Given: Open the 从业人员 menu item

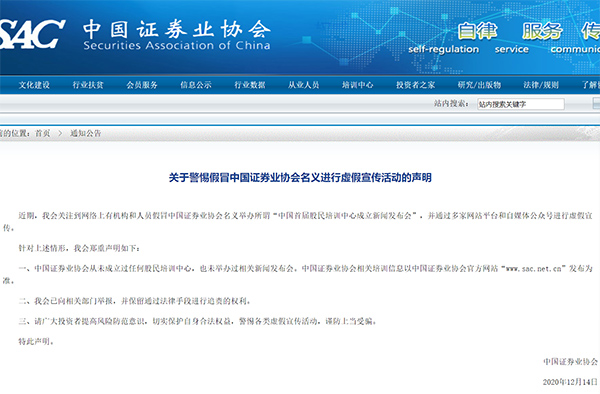Looking at the screenshot, I should 303,85.
